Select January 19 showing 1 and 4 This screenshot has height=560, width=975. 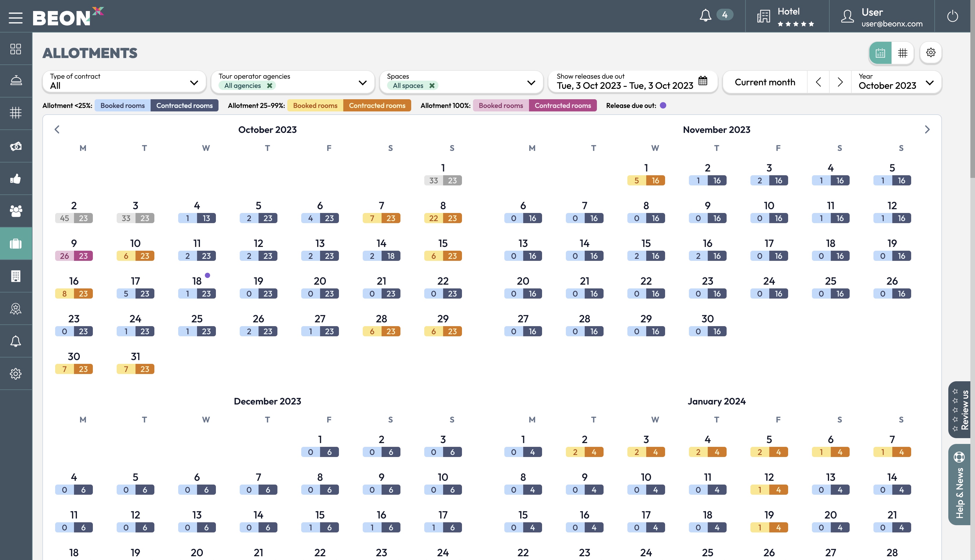click(x=769, y=521)
